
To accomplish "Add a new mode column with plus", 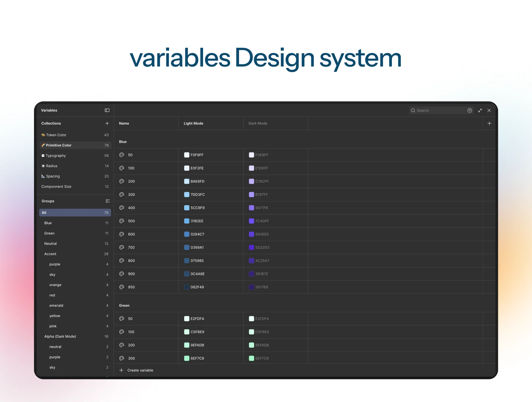I will click(x=489, y=123).
